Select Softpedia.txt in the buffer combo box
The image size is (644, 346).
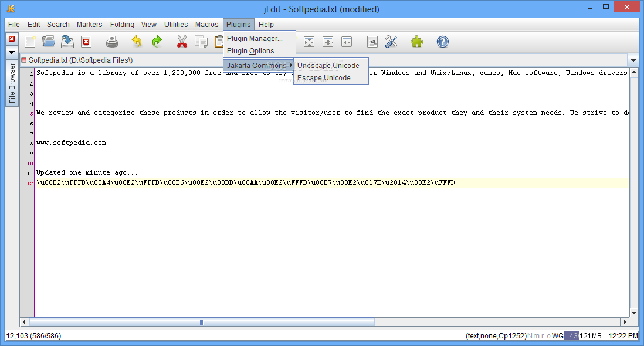tap(324, 60)
